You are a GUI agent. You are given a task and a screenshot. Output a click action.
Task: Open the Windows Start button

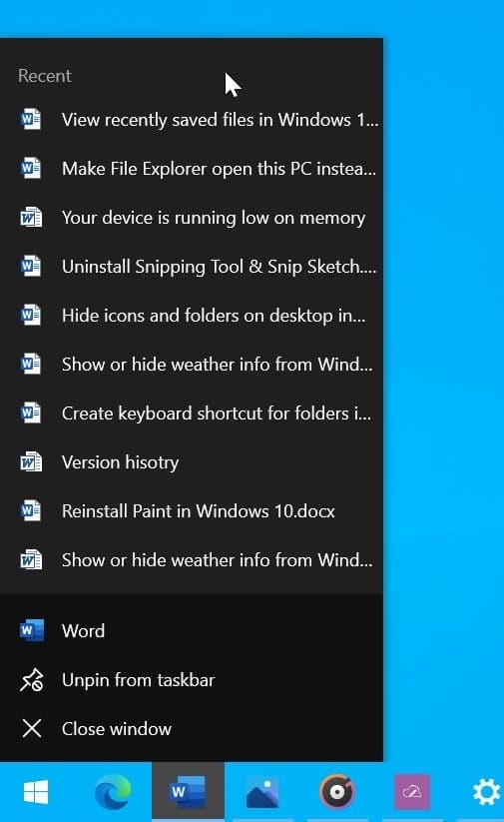coord(36,791)
